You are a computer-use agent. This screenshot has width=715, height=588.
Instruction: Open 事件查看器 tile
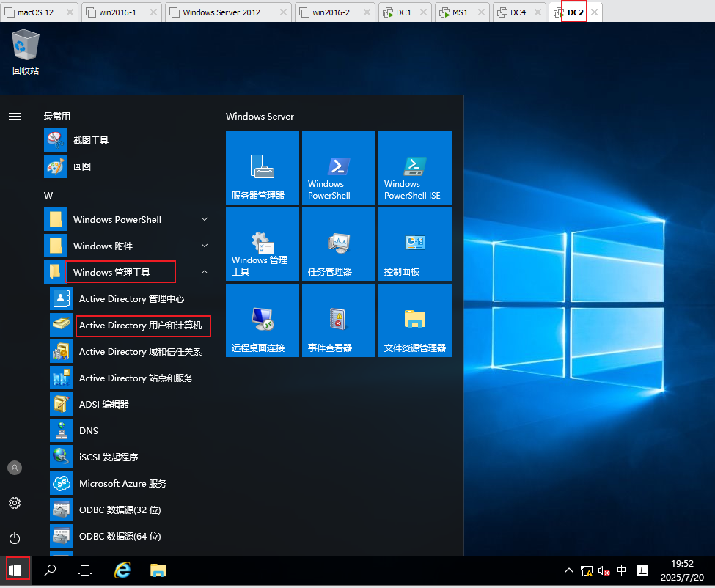[339, 320]
